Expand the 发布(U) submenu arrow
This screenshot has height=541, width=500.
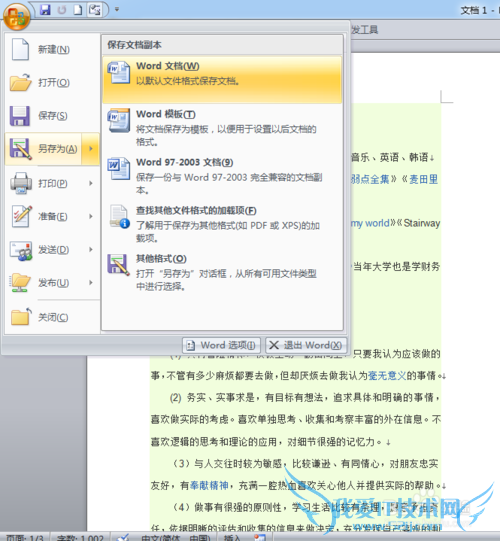[91, 283]
